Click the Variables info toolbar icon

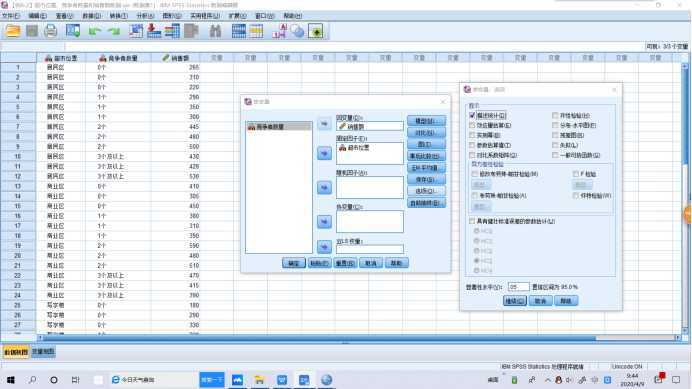point(172,31)
